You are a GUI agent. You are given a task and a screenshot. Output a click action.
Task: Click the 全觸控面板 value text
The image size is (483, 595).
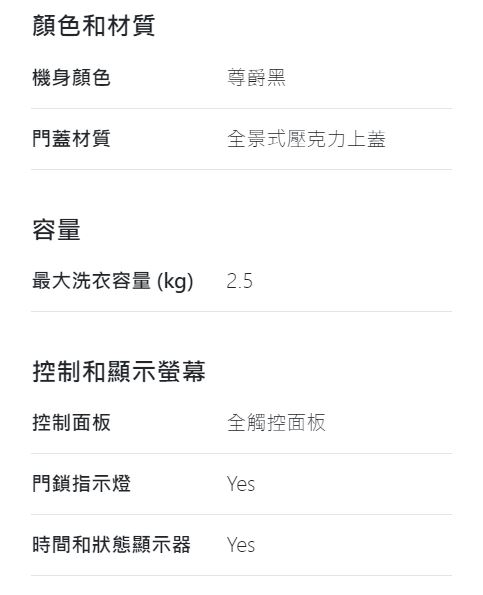[276, 422]
